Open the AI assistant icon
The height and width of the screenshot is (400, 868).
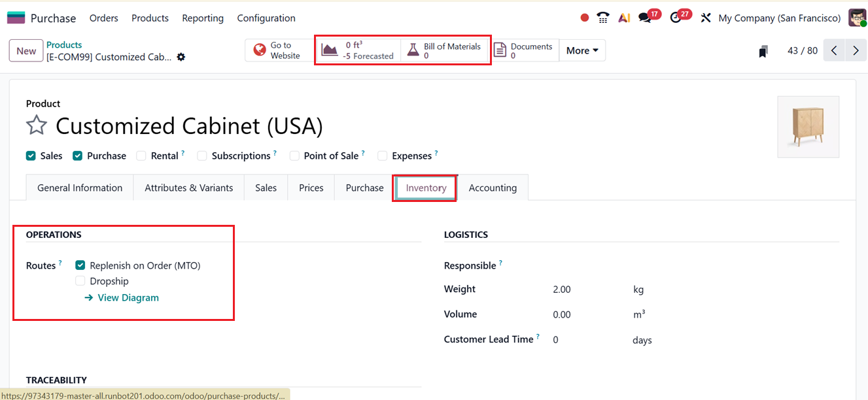point(624,18)
